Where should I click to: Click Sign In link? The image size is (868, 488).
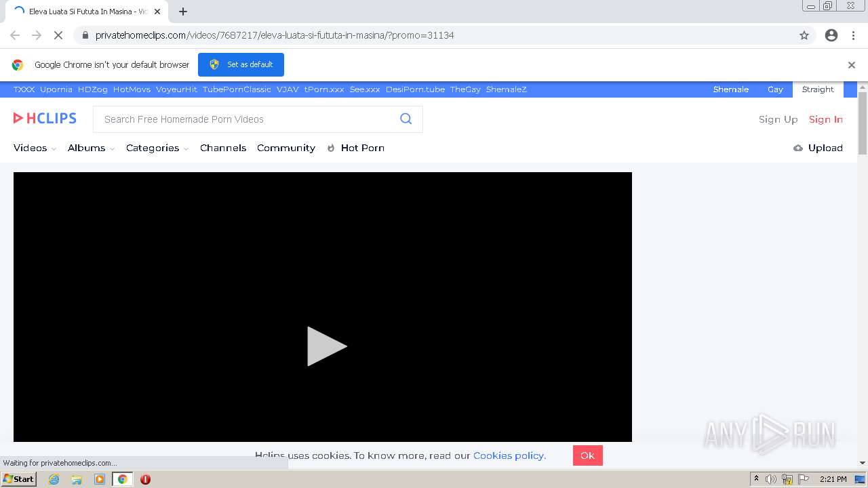tap(825, 119)
